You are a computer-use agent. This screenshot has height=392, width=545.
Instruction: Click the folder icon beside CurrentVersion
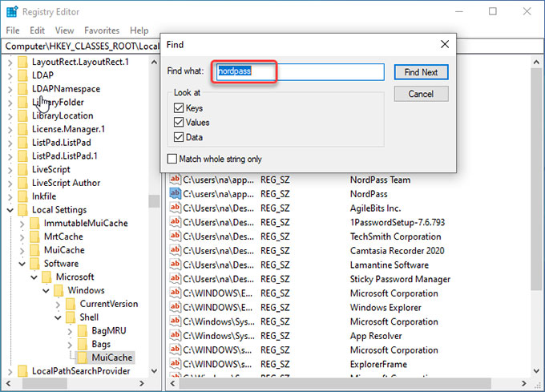point(71,304)
